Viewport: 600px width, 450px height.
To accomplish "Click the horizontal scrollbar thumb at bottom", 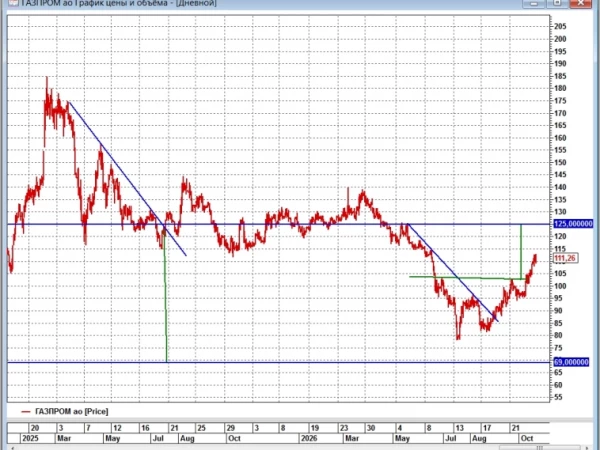I will pyautogui.click(x=540, y=448).
